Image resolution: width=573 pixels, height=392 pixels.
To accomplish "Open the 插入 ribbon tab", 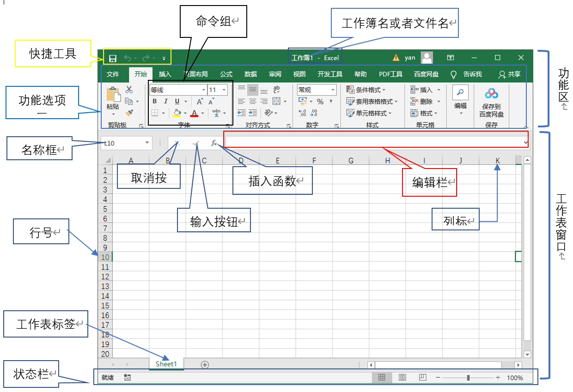I will 165,74.
